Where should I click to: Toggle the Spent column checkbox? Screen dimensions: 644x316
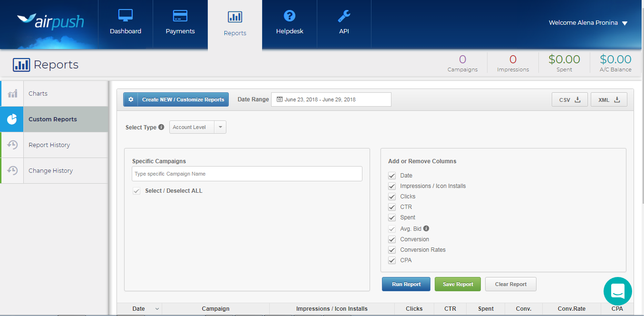(392, 217)
